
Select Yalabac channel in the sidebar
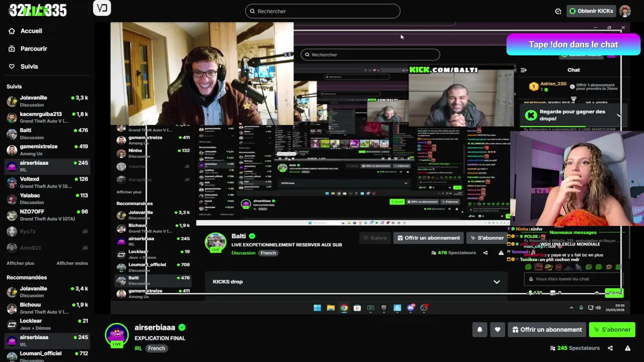[x=47, y=199]
